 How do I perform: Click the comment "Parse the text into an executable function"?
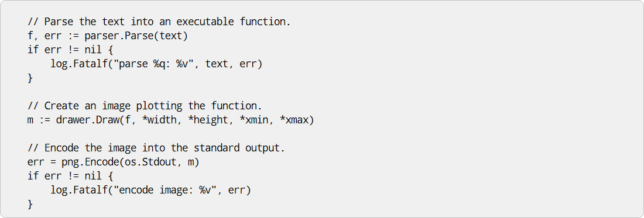coord(159,22)
